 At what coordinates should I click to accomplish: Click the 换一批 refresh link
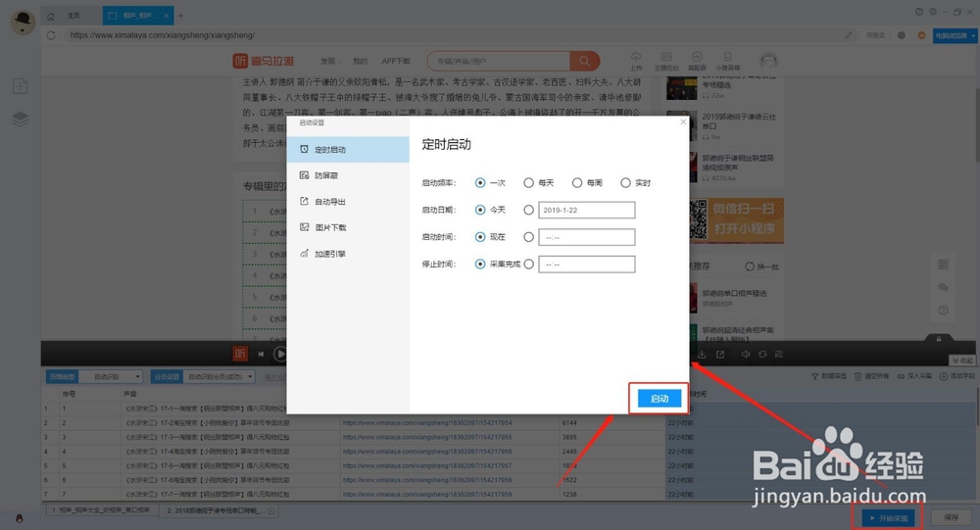[761, 266]
